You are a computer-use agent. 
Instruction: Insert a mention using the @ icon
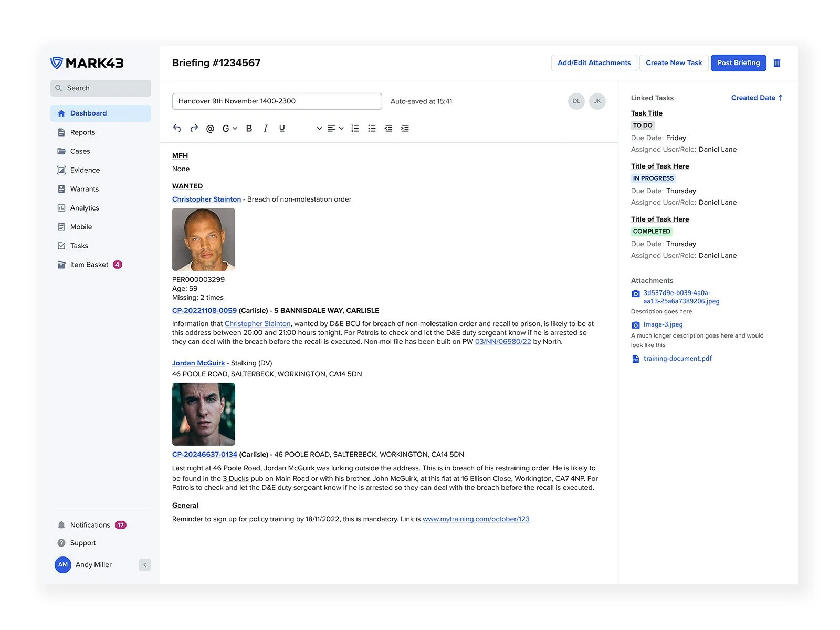[x=210, y=128]
